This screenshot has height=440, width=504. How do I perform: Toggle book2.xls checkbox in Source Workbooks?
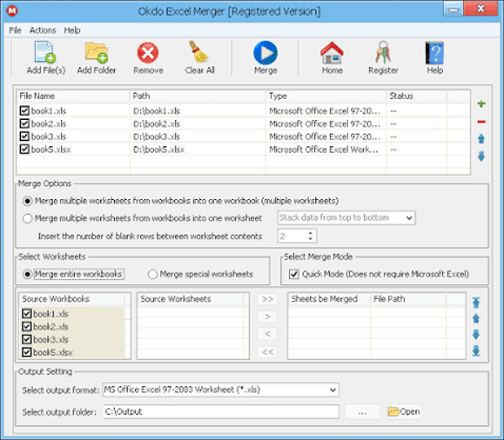point(27,327)
